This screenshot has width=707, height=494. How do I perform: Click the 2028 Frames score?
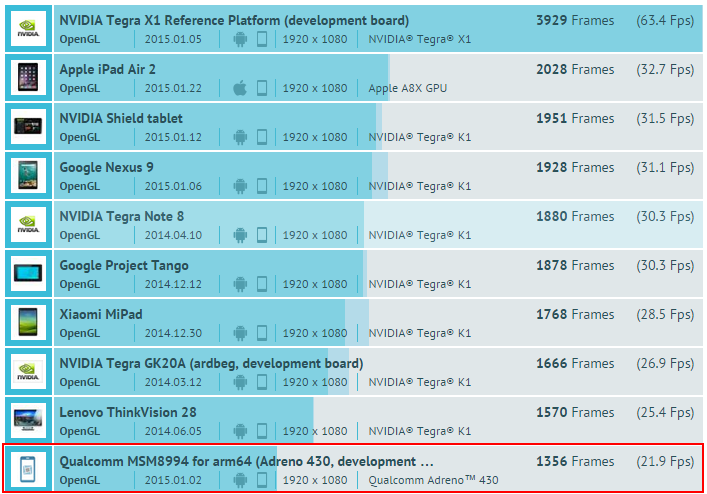(x=575, y=70)
